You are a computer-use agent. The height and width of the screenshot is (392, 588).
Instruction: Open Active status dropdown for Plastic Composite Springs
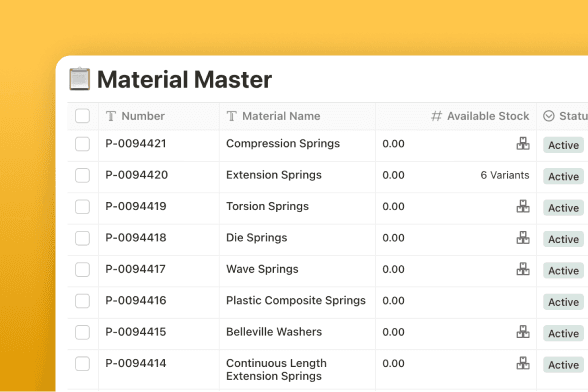tap(563, 302)
